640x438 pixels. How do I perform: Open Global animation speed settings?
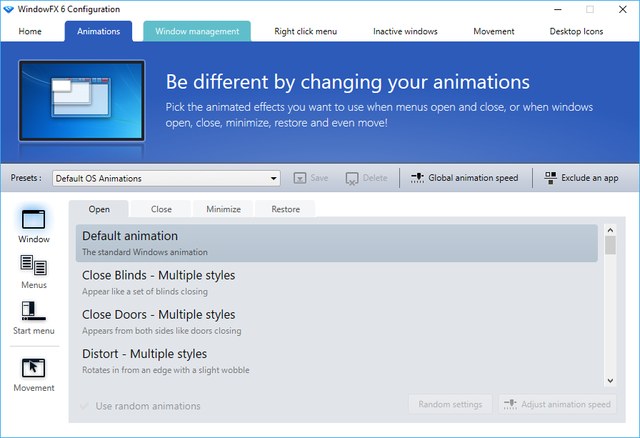(464, 178)
